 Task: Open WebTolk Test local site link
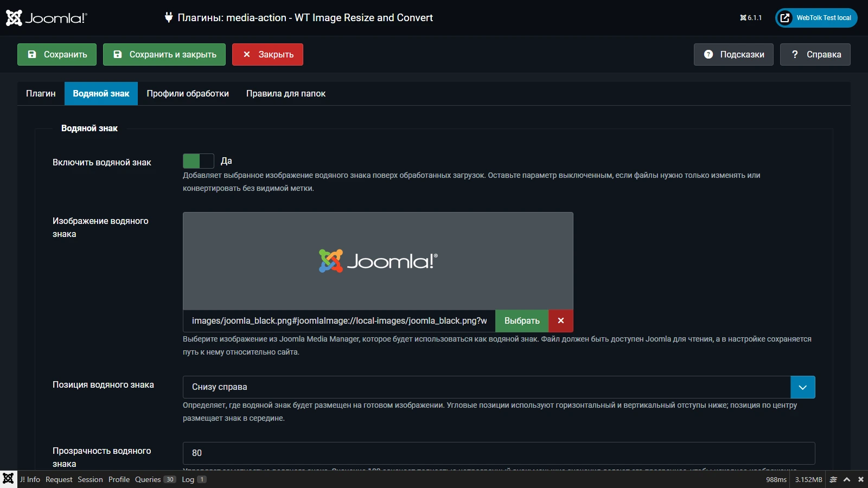[816, 18]
